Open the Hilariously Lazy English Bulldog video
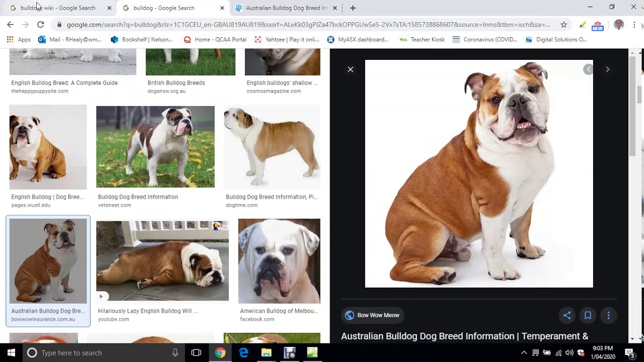The height and width of the screenshot is (362, 644). tap(163, 261)
